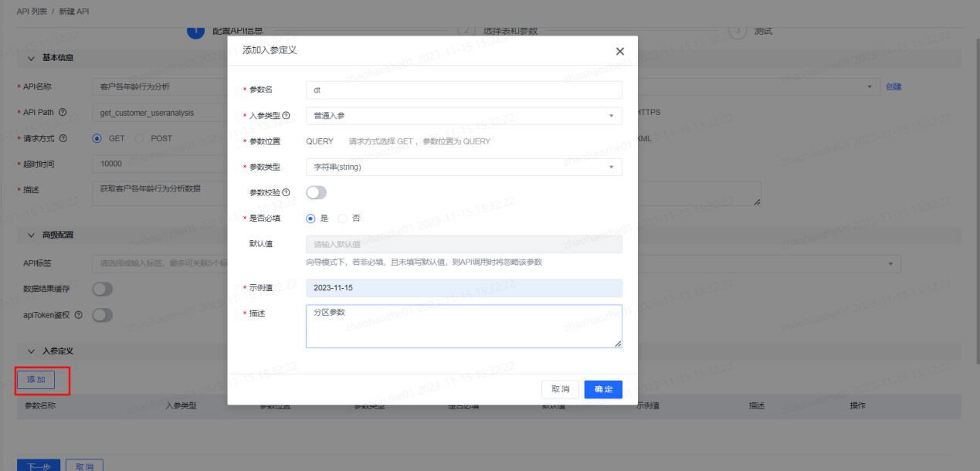This screenshot has width=980, height=471.
Task: Click the 添加 button
Action: click(x=36, y=380)
